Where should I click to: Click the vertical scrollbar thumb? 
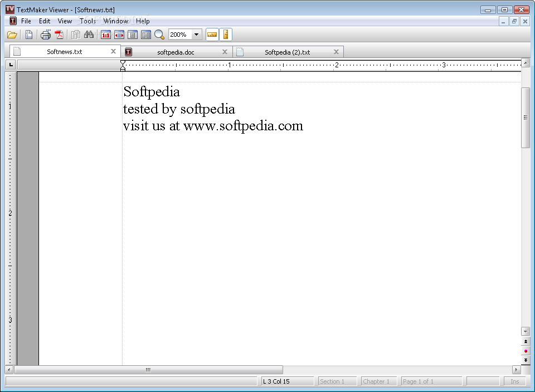point(526,117)
